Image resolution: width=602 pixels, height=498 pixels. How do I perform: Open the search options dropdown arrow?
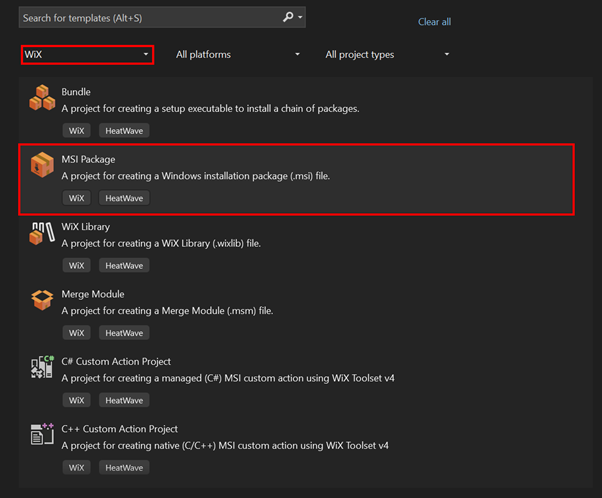tap(300, 17)
